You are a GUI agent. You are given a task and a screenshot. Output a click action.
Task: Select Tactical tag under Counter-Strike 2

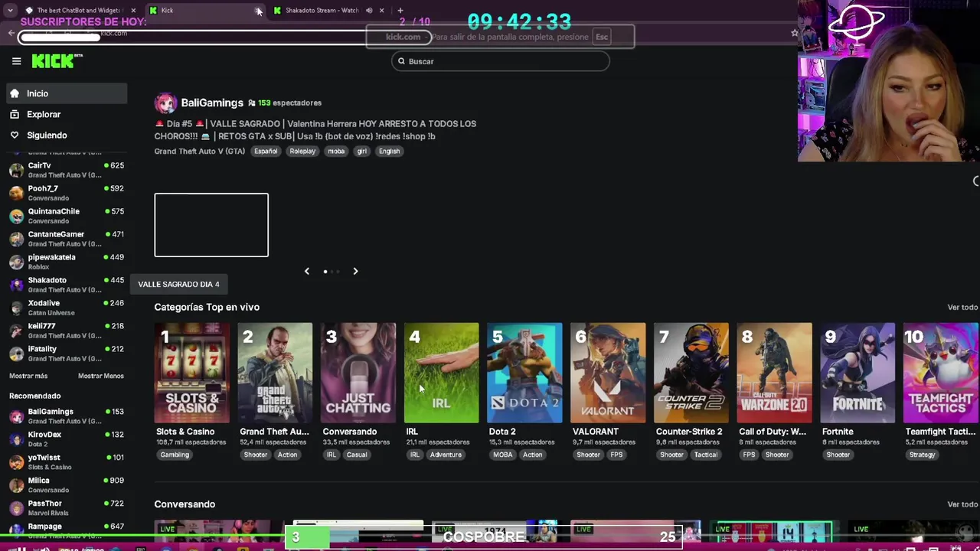coord(706,455)
